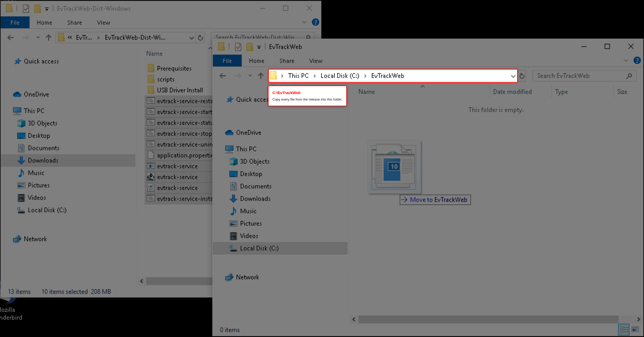Expand chevron after This PC in address bar
Viewport: 644px width, 337px height.
point(315,76)
